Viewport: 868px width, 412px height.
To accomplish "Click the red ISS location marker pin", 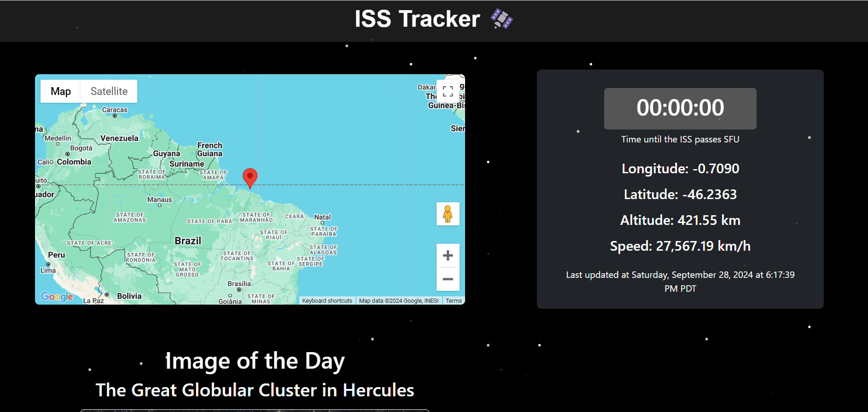I will coord(250,178).
